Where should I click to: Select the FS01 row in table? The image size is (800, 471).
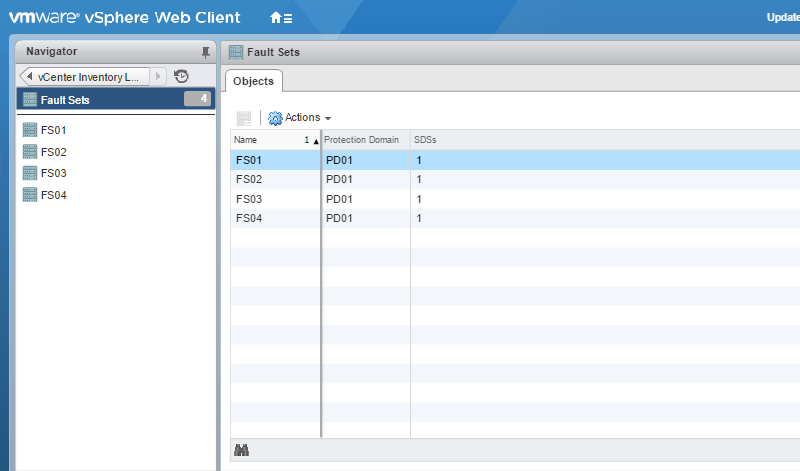515,160
